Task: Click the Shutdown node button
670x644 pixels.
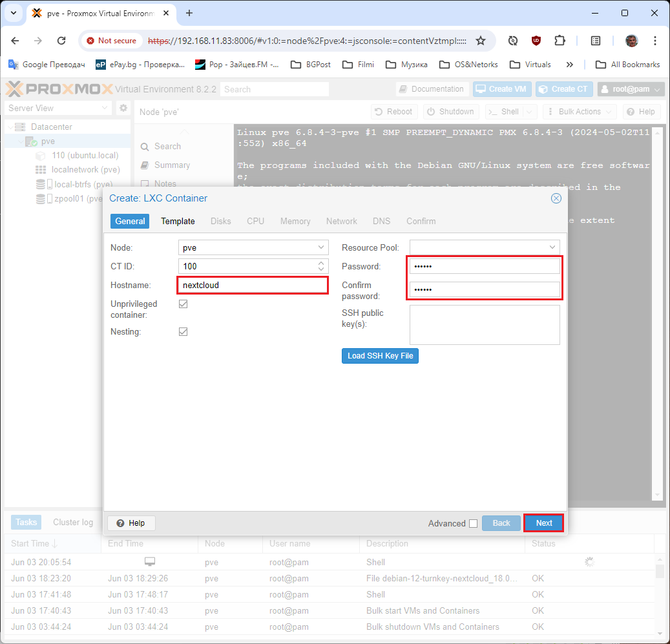Action: pos(450,112)
